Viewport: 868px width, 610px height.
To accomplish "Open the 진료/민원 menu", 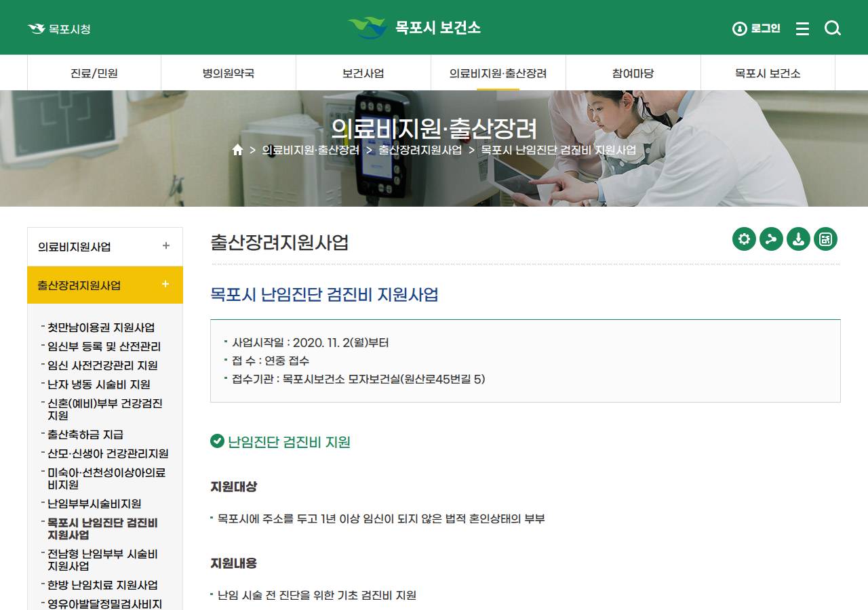I will [94, 73].
